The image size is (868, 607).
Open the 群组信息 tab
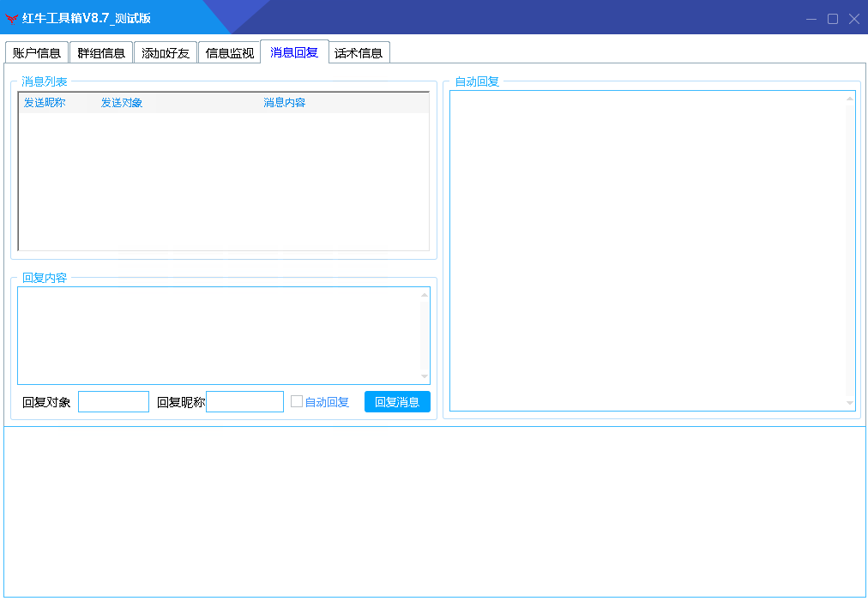tap(101, 53)
